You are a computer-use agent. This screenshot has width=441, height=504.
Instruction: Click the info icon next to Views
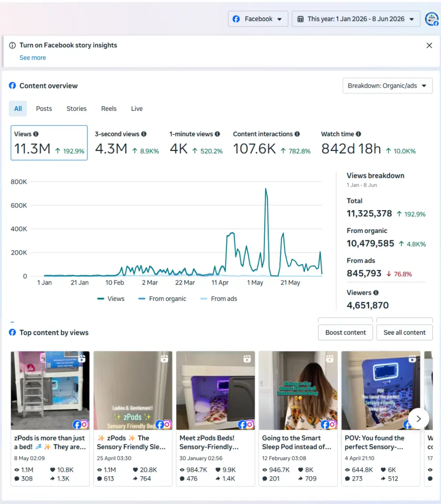[x=36, y=134]
